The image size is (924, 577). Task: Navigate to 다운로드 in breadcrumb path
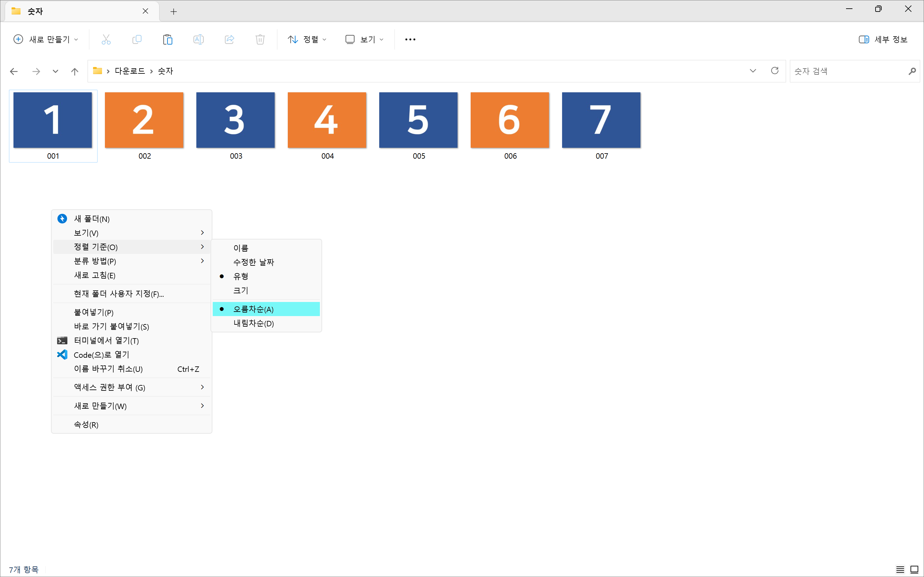130,71
